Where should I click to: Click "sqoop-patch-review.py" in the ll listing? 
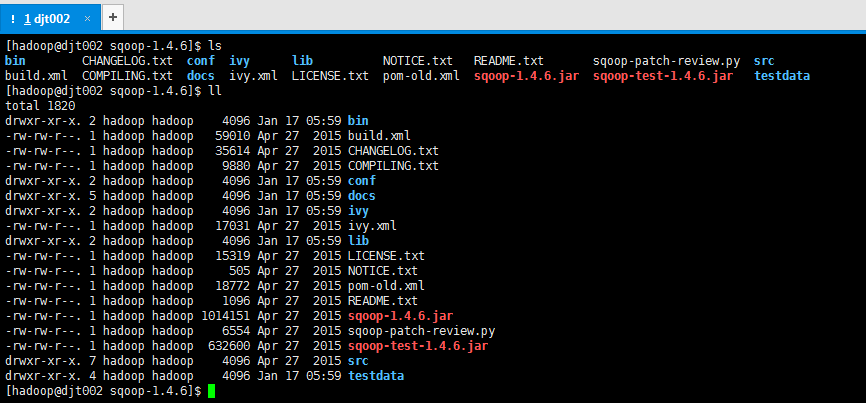421,331
